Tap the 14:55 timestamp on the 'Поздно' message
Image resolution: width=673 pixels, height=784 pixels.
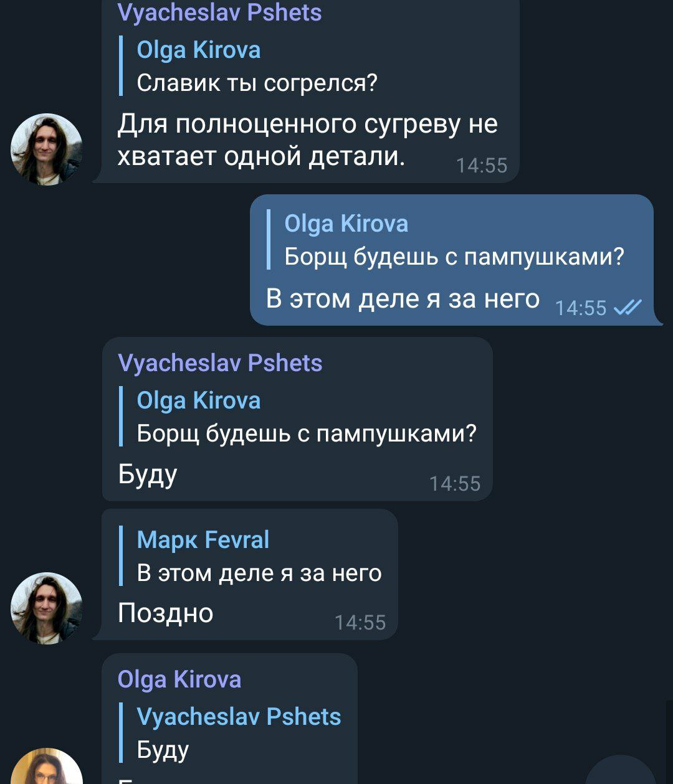360,623
